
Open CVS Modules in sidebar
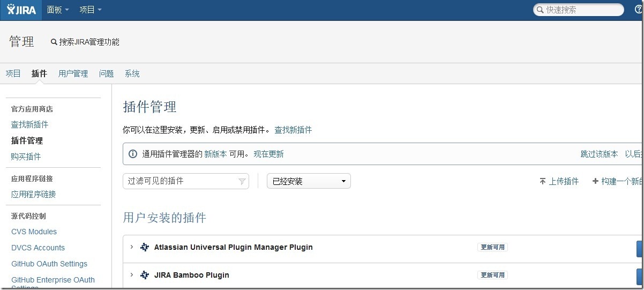pos(34,232)
